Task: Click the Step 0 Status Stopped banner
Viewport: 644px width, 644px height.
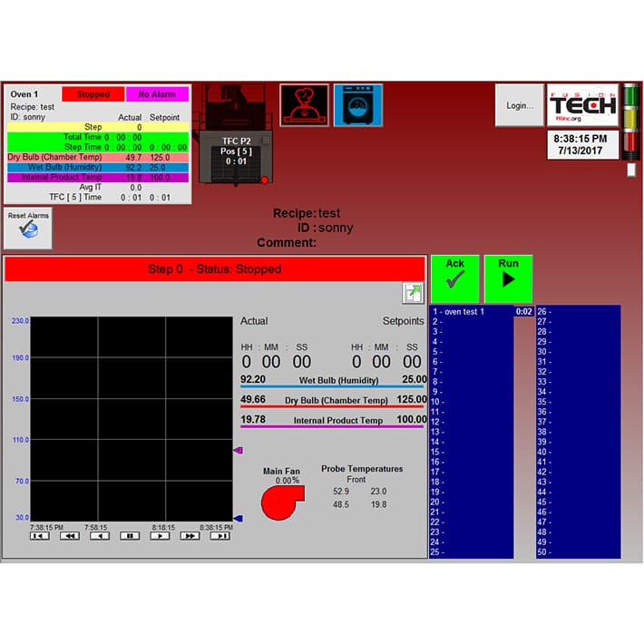Action: [x=215, y=269]
